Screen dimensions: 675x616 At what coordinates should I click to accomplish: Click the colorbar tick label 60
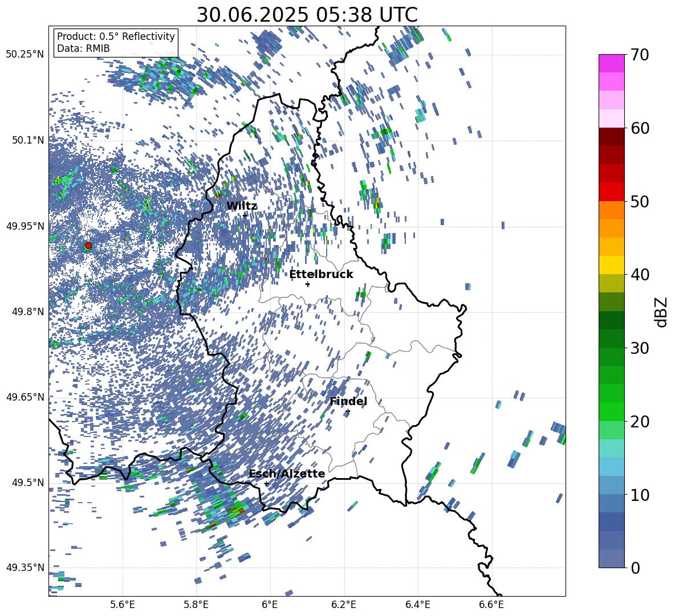pyautogui.click(x=640, y=128)
